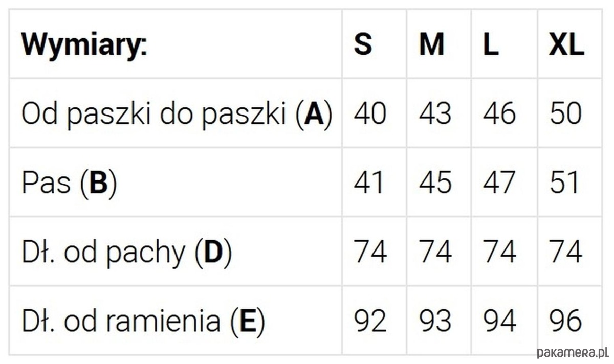Viewport: 614px width, 364px height.
Task: Click value 43 in size M column
Action: [435, 113]
